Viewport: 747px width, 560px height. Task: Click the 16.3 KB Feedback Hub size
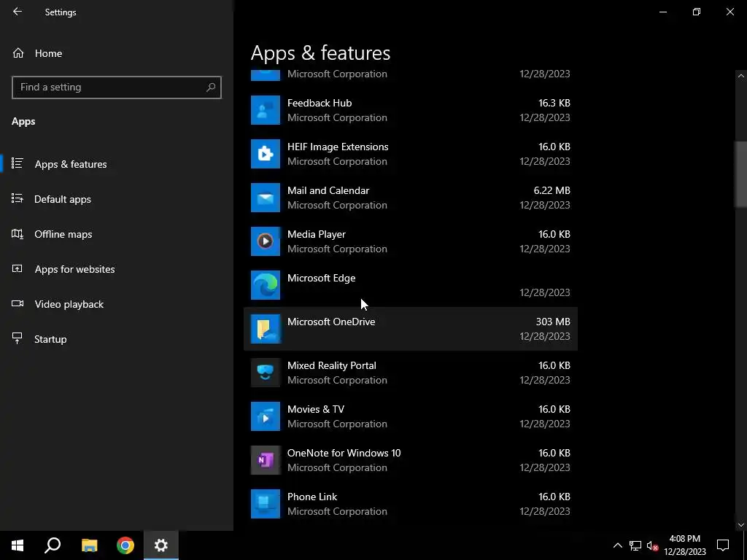554,103
